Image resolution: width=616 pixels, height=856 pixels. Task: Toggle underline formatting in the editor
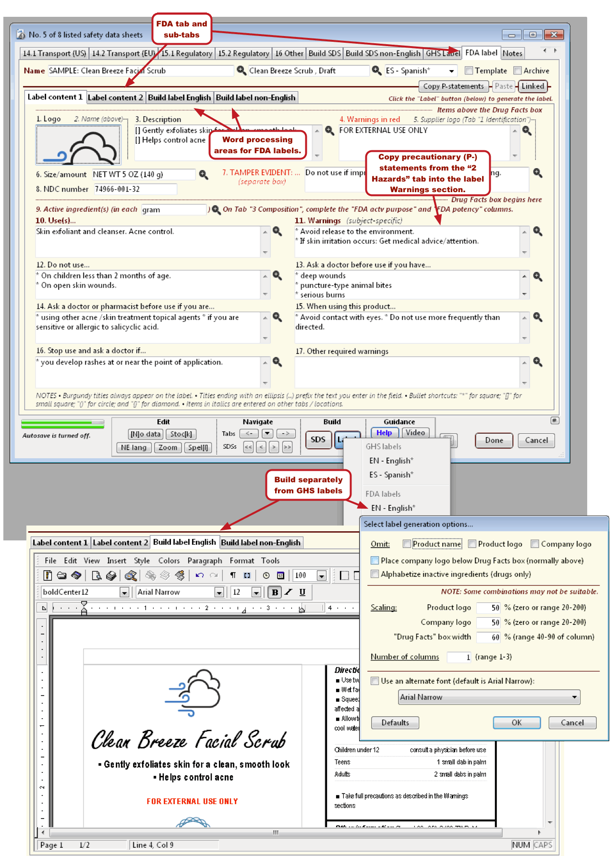[302, 592]
